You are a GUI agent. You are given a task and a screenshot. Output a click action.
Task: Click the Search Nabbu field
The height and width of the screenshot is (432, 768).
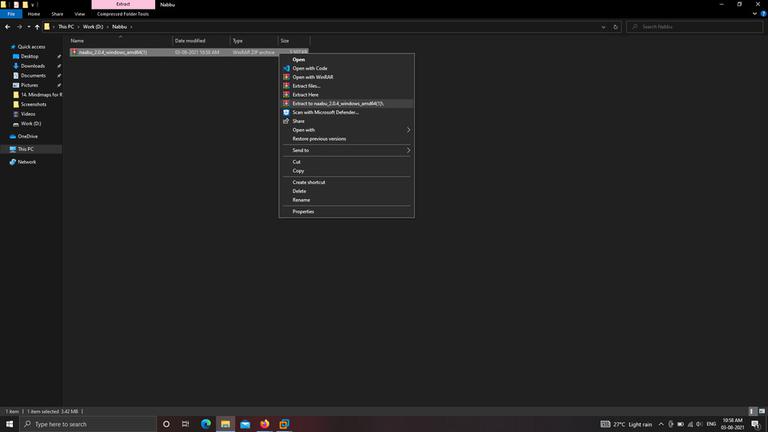coord(695,27)
